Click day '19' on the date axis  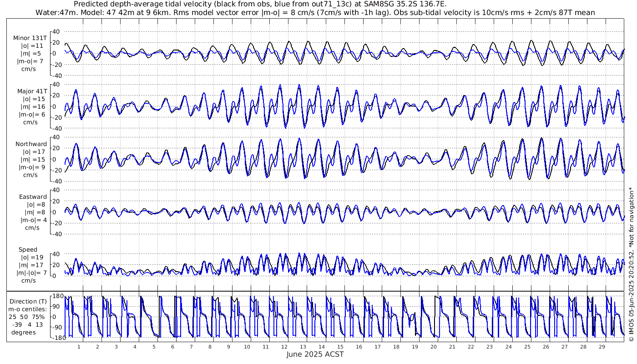tap(415, 347)
